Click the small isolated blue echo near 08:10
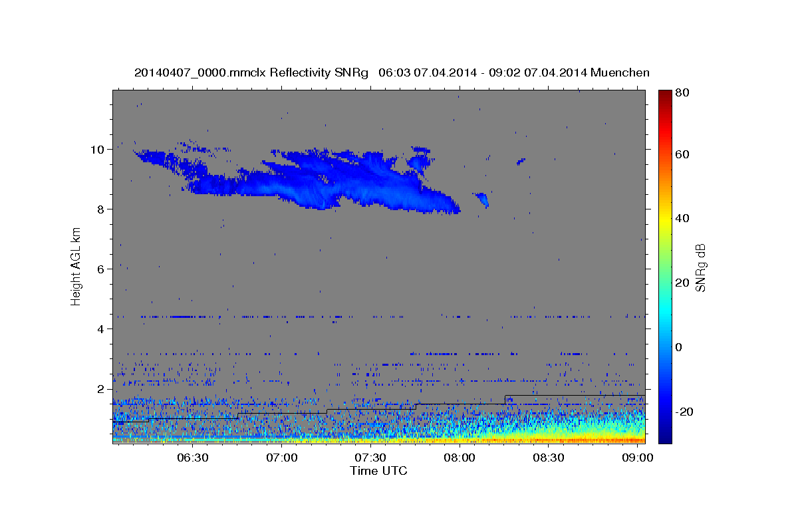The width and height of the screenshot is (798, 532). tap(482, 199)
